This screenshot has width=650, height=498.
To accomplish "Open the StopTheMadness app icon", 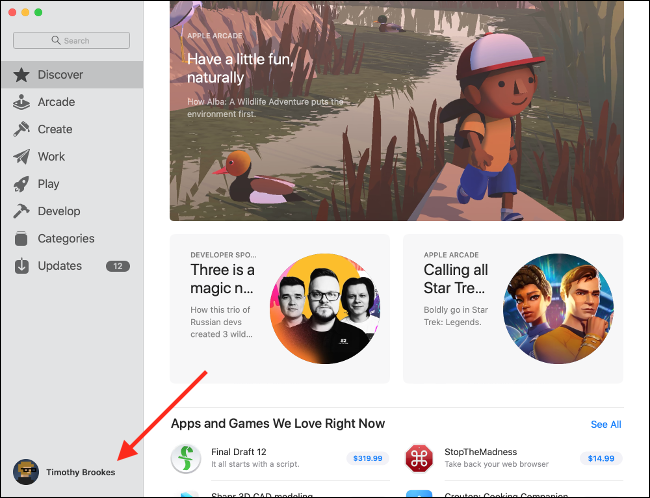I will point(418,459).
